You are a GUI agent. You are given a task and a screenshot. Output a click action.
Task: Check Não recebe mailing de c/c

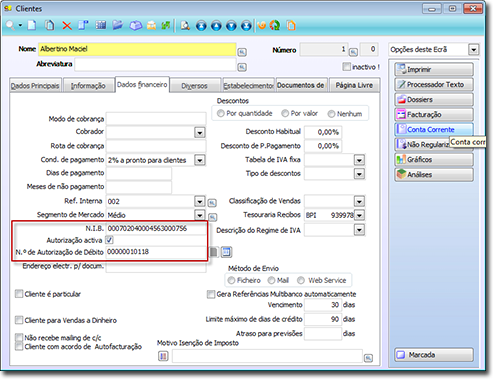19,338
